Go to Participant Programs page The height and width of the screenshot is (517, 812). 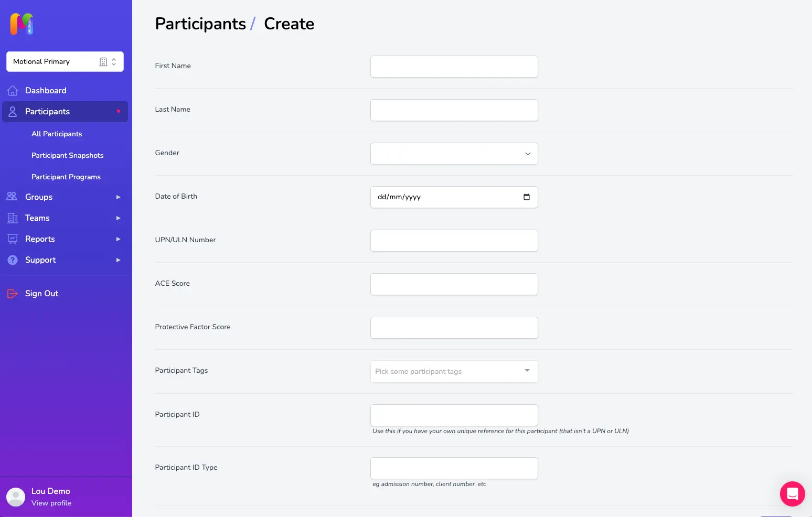66,177
